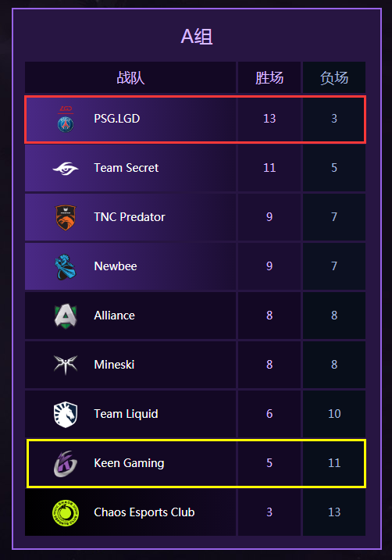
Task: Click the Mineski winged logo
Action: click(66, 365)
